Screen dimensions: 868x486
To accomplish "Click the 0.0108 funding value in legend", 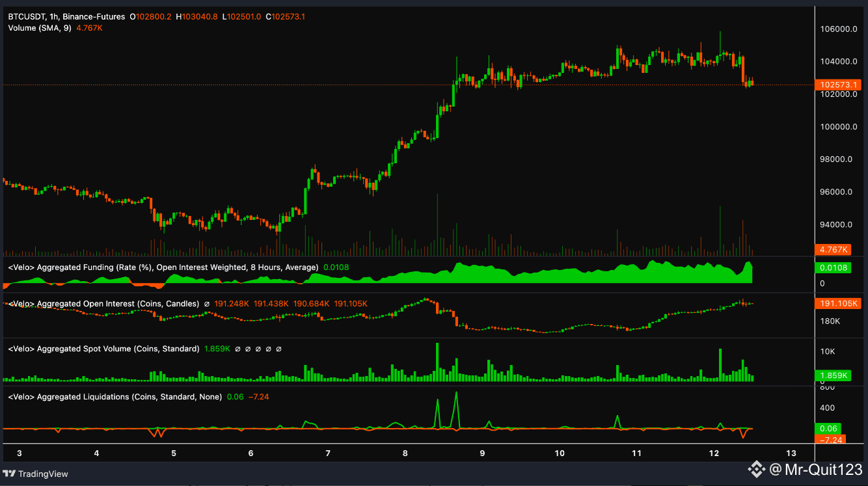I will (x=336, y=267).
